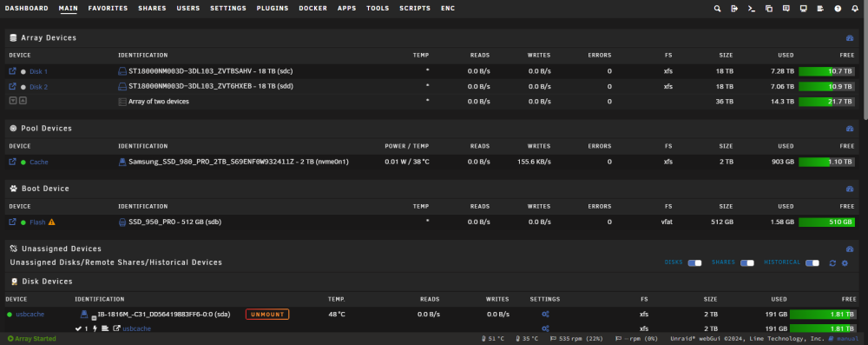This screenshot has height=345, width=868.
Task: Click the usbcache partition mount link
Action: 137,328
